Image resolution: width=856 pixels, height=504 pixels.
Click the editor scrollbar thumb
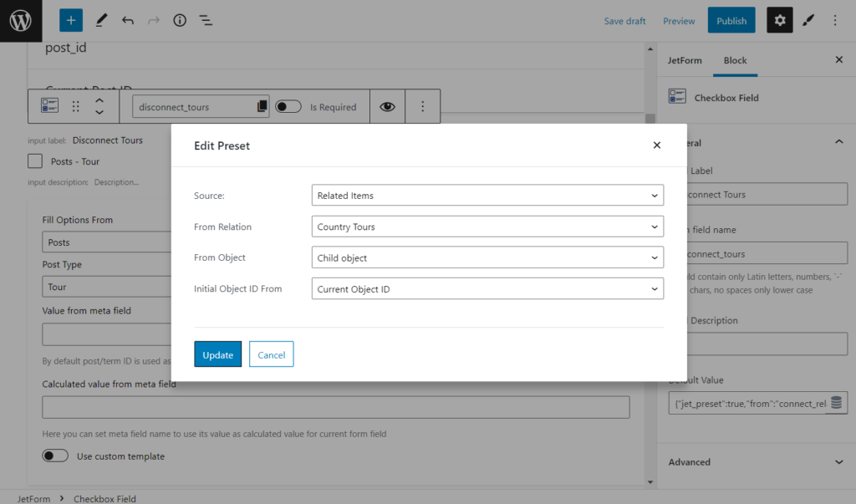(650, 119)
